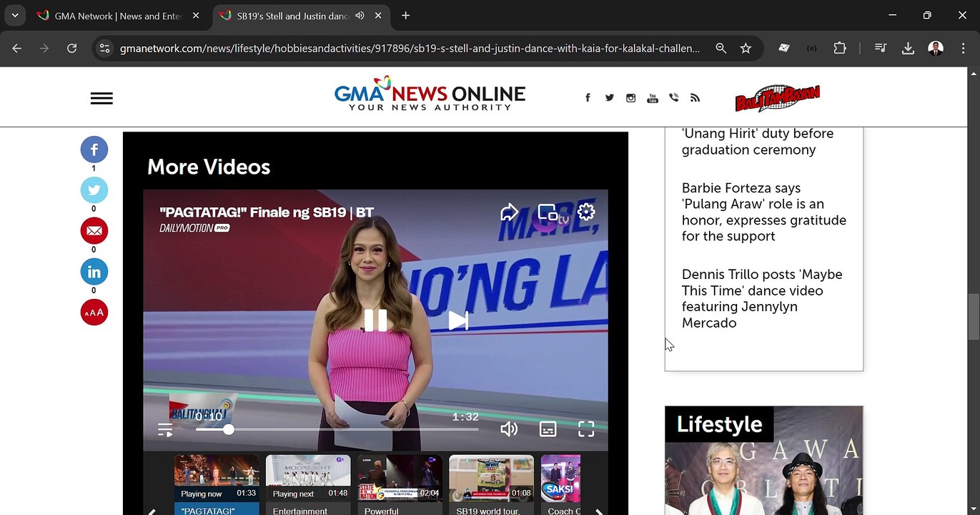Click the address bar URL

pos(410,49)
